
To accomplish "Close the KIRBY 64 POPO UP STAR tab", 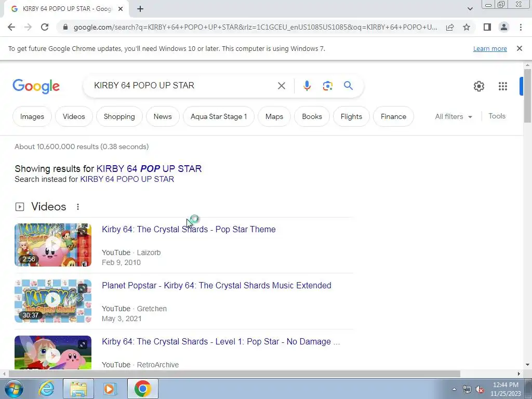I will pos(121,9).
